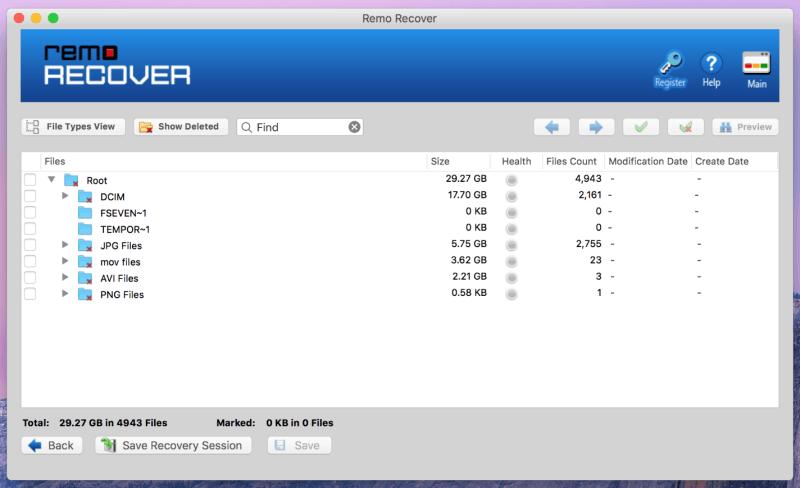This screenshot has height=488, width=800.
Task: Click the 0.58 KB size value
Action: pyautogui.click(x=469, y=293)
